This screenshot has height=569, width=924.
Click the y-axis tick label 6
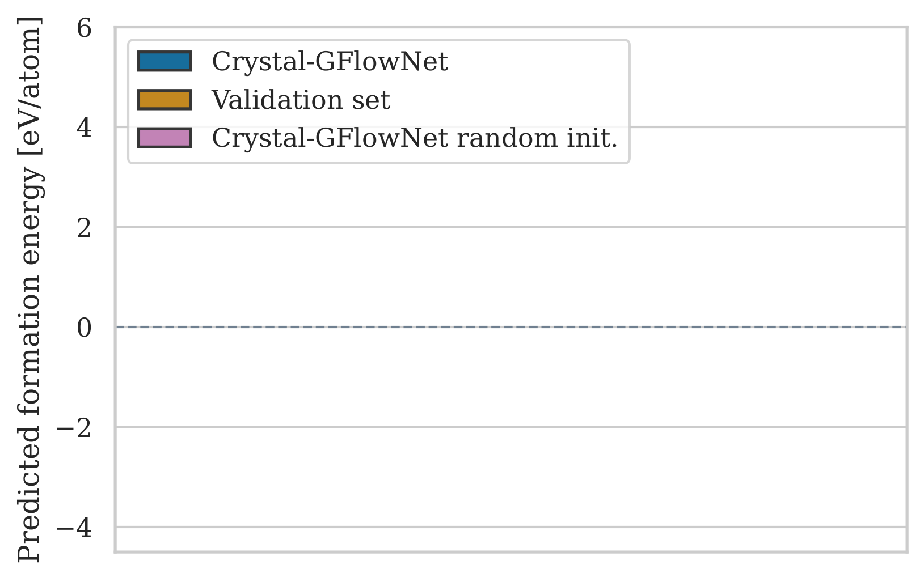click(85, 28)
